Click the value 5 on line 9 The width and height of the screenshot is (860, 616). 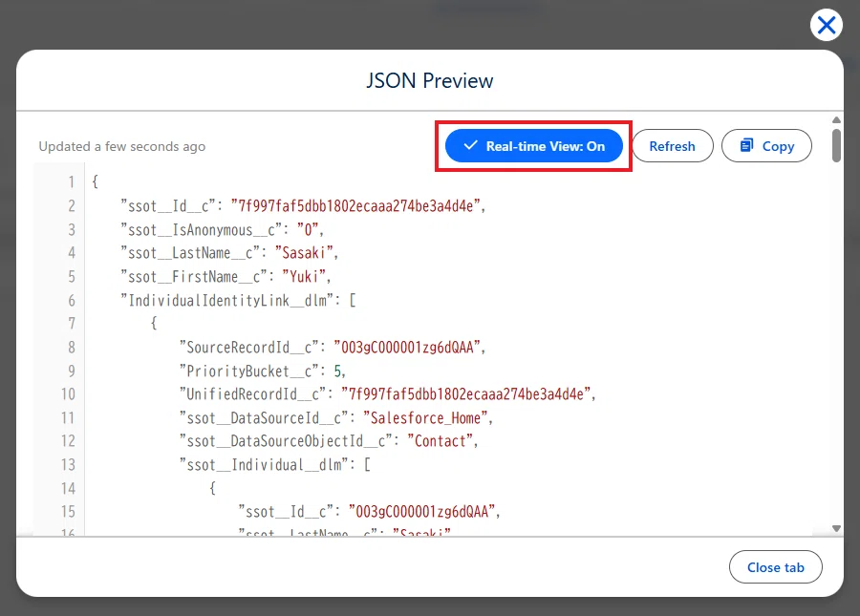(x=338, y=371)
